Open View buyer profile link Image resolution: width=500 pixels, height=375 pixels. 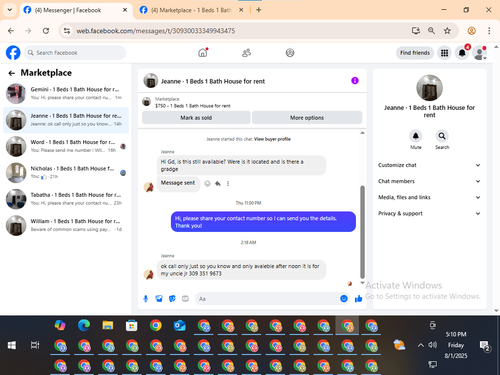tap(272, 139)
